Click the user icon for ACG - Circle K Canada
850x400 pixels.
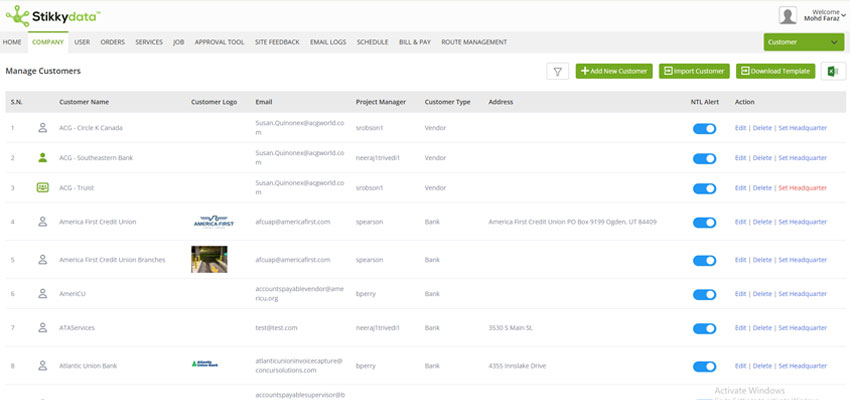(42, 128)
